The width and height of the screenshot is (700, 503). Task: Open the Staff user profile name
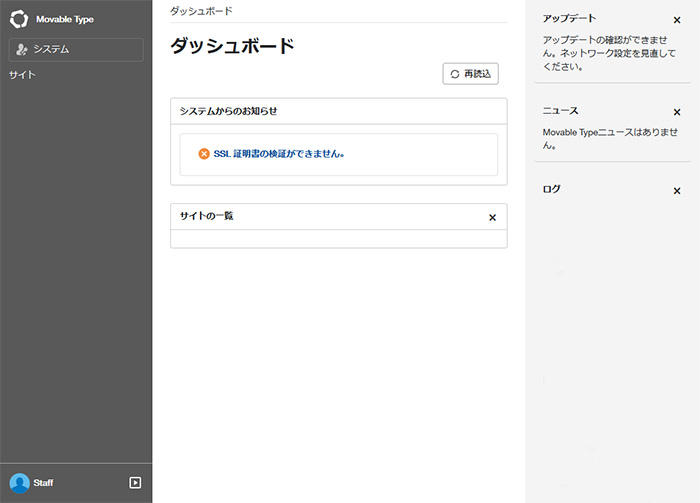43,483
